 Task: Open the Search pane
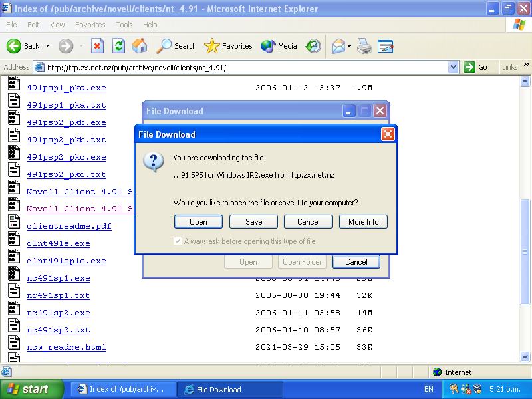click(x=176, y=46)
